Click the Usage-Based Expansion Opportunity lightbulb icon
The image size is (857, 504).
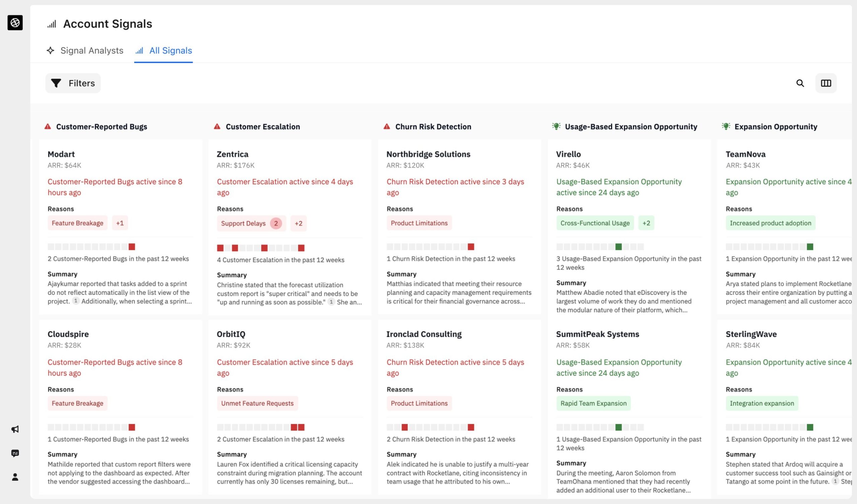[x=556, y=127]
